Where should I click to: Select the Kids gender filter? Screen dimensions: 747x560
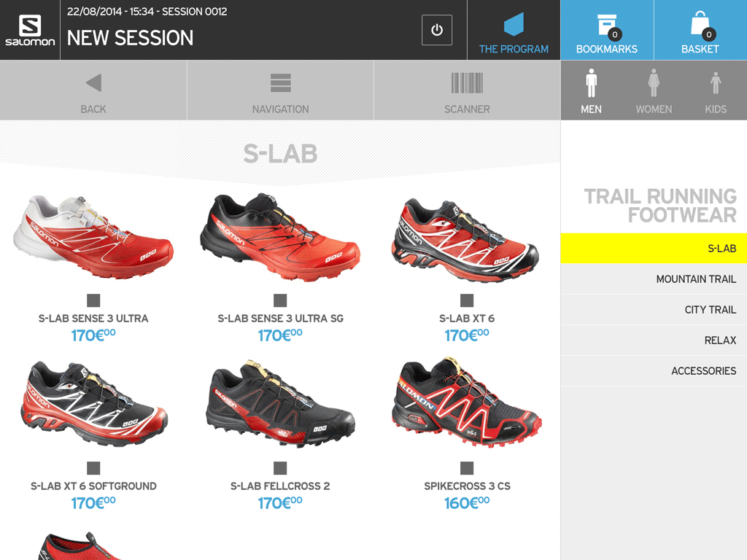[x=716, y=90]
